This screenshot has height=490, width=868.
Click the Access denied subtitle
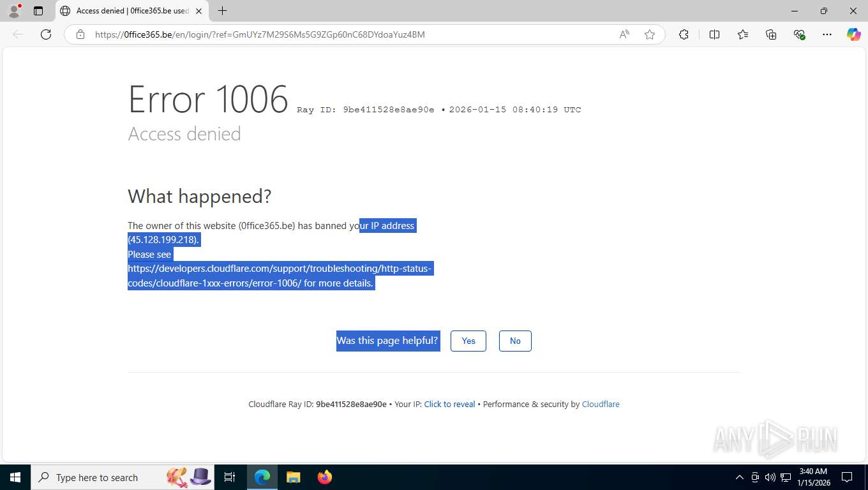tap(184, 133)
